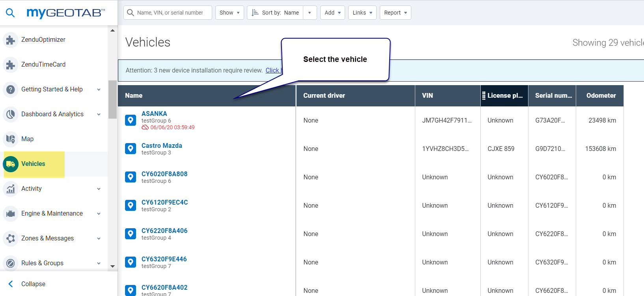Click the Sort by: Name button
The height and width of the screenshot is (296, 644).
(x=275, y=13)
